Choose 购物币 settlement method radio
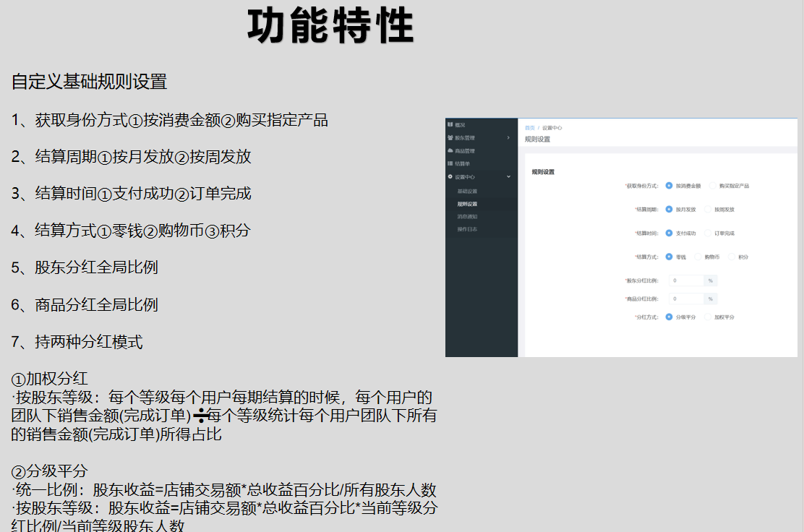The width and height of the screenshot is (804, 532). click(x=698, y=257)
